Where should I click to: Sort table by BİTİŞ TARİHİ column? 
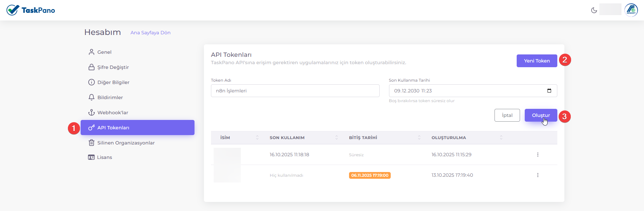(363, 138)
